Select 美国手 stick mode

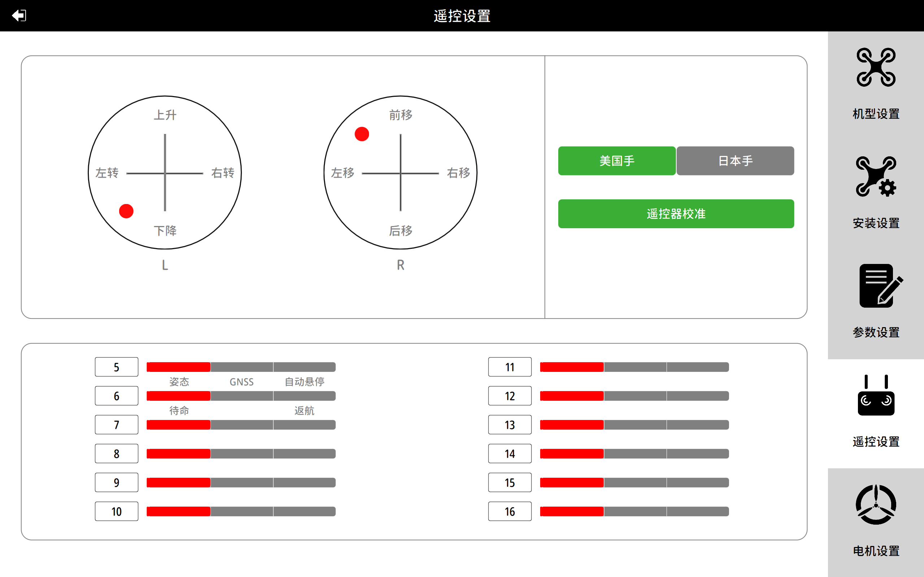tap(616, 161)
